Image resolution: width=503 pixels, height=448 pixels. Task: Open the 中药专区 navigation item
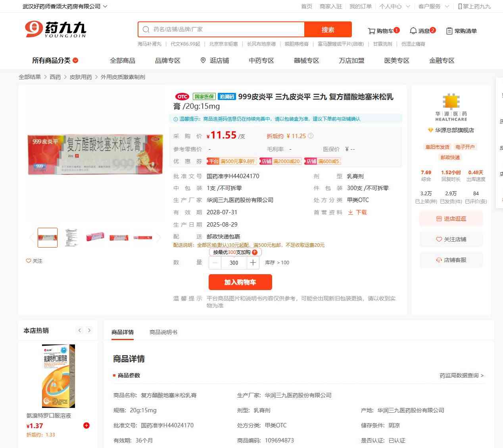click(x=261, y=60)
